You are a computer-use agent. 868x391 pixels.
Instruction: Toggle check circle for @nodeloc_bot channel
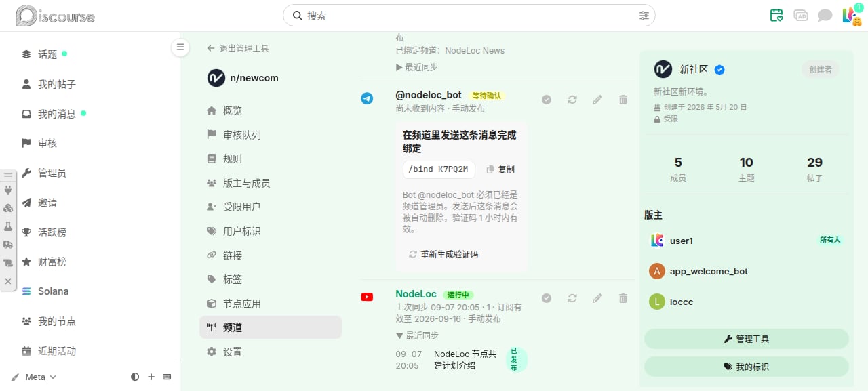[547, 100]
